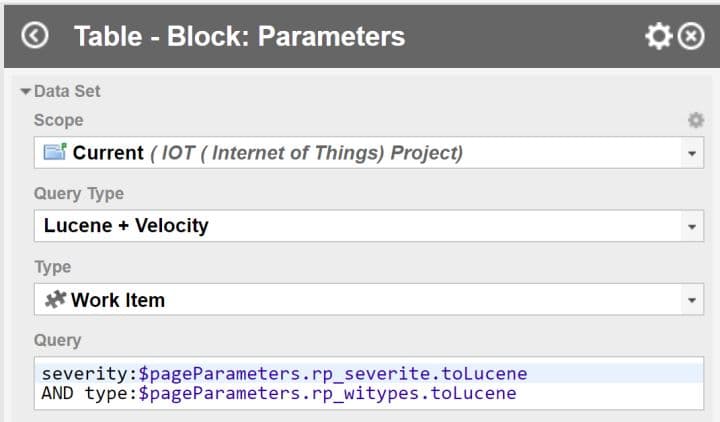Open the block settings gear in header
This screenshot has width=720, height=422.
[658, 36]
